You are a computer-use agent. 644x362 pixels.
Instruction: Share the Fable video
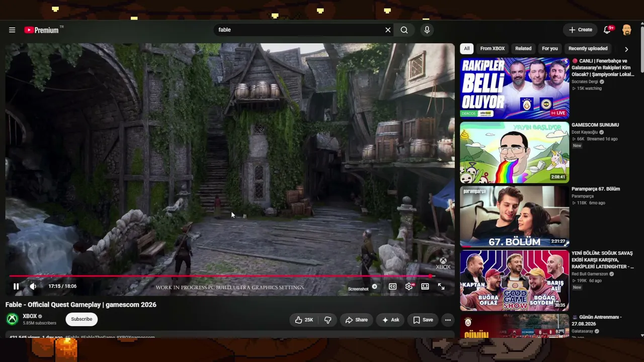point(357,320)
